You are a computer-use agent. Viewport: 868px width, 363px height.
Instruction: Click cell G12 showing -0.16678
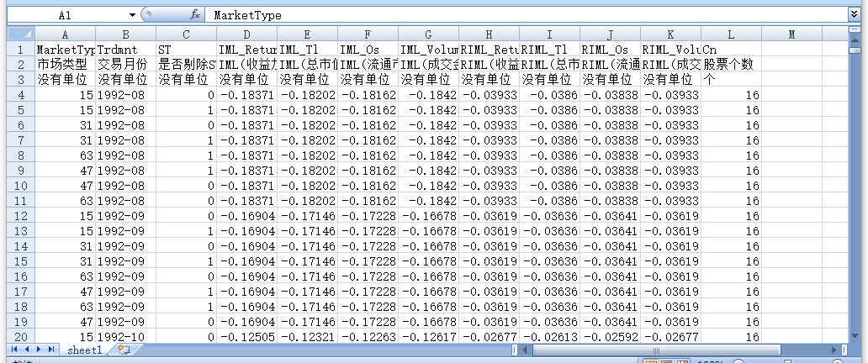tap(428, 215)
